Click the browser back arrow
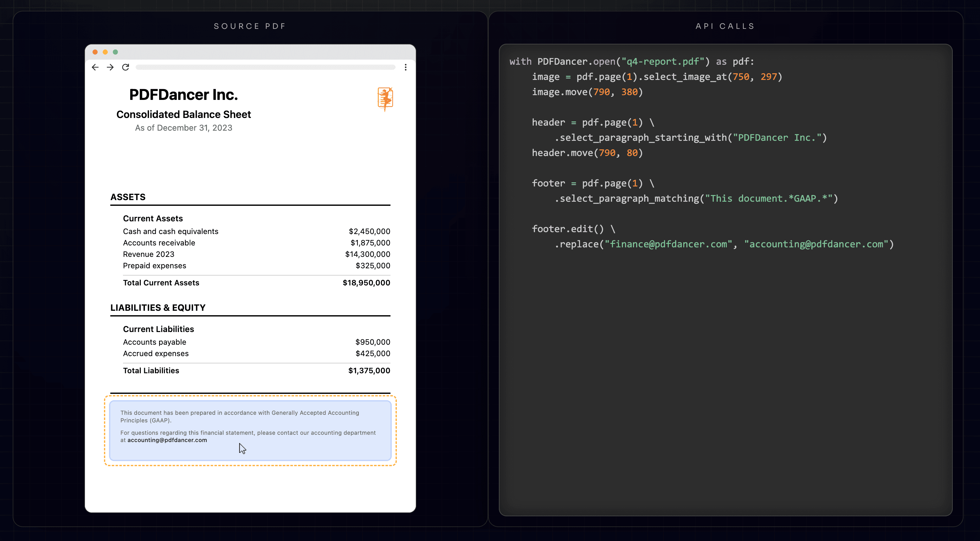 tap(95, 67)
